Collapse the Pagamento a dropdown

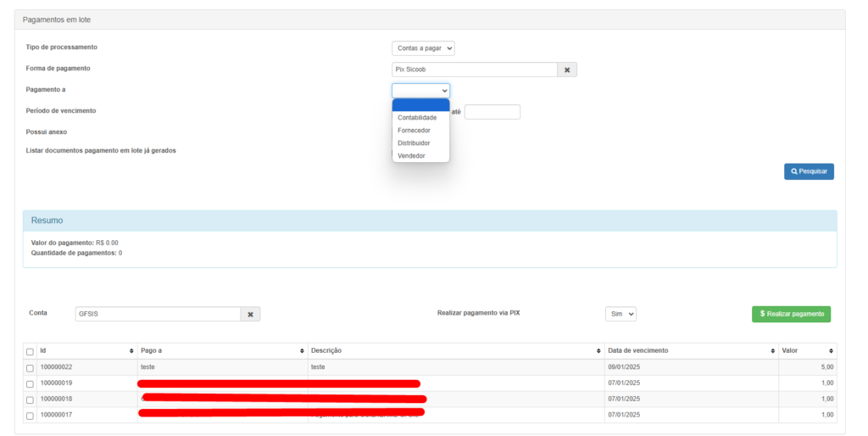click(x=420, y=90)
